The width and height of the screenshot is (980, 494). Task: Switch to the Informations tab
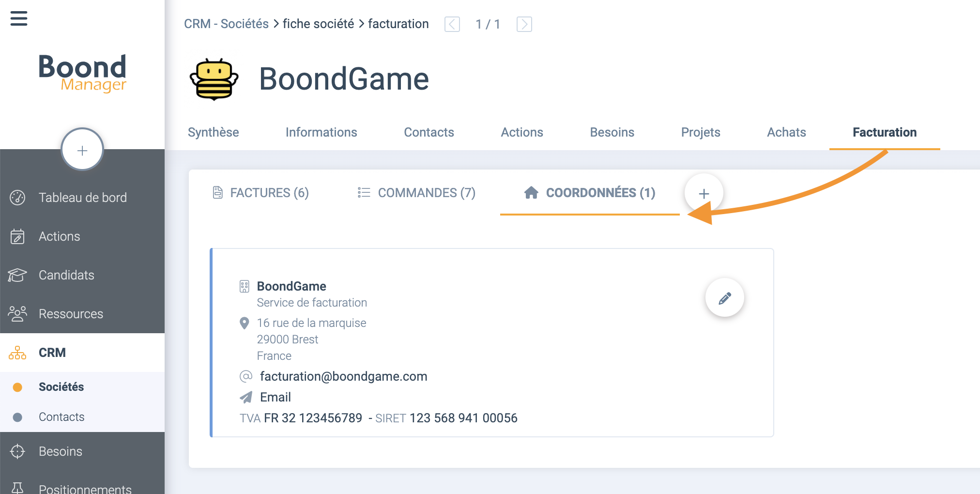321,132
